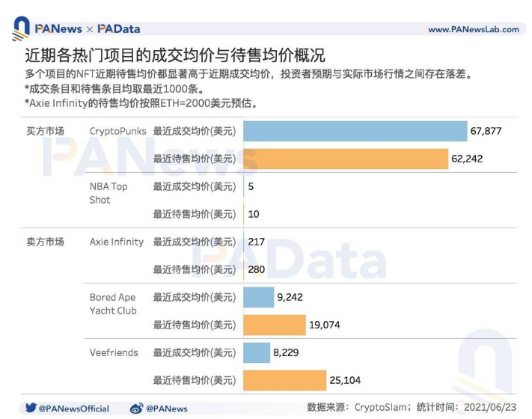Select the CryptoPunks blue bar 67,877
The height and width of the screenshot is (419, 532).
tap(355, 131)
